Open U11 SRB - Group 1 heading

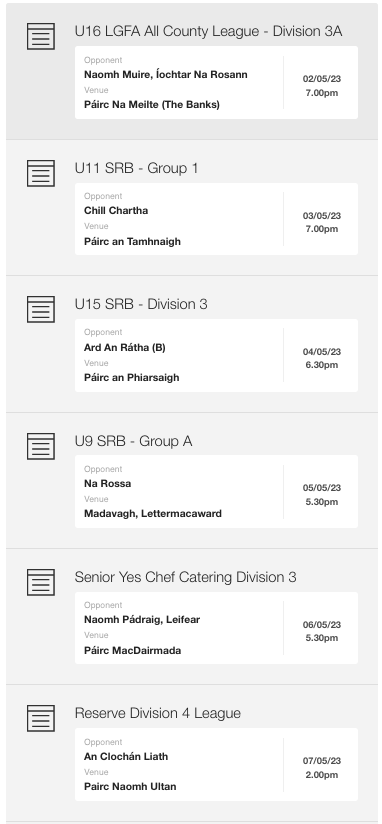(136, 168)
